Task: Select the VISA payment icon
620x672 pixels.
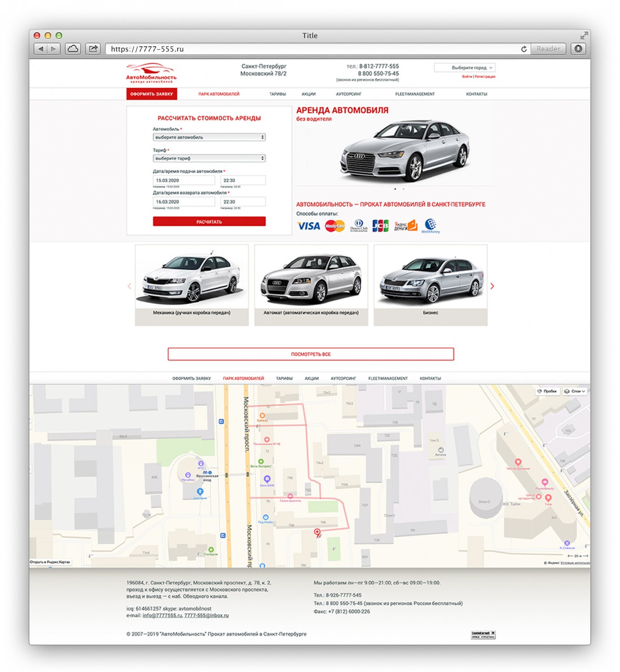Action: [308, 226]
